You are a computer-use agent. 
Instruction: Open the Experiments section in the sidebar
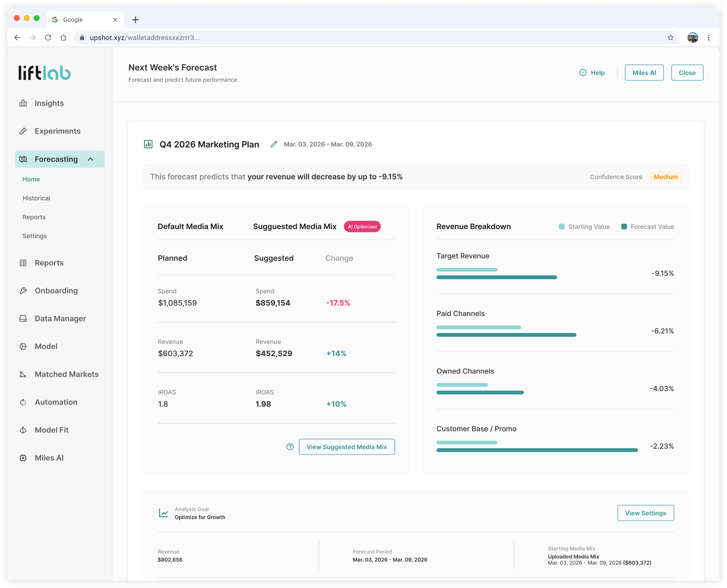[x=57, y=131]
